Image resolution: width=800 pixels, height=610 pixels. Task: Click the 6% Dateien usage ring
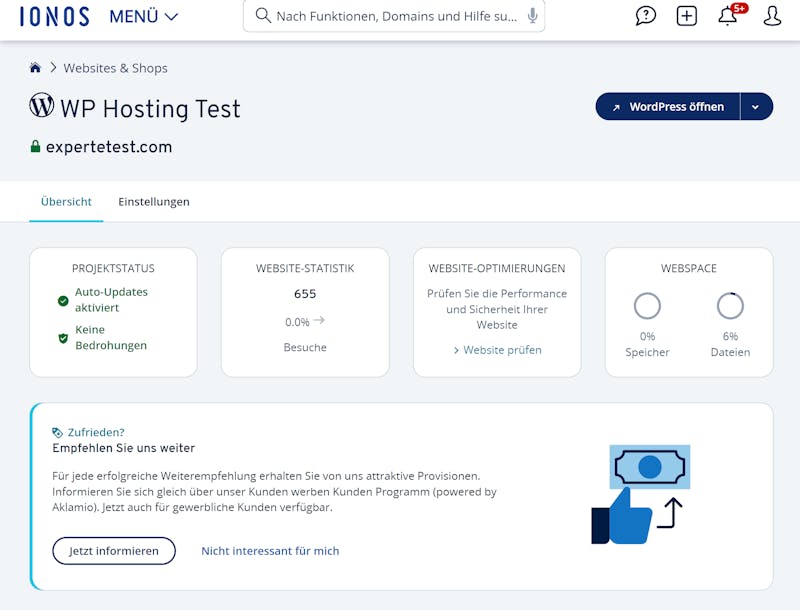730,306
